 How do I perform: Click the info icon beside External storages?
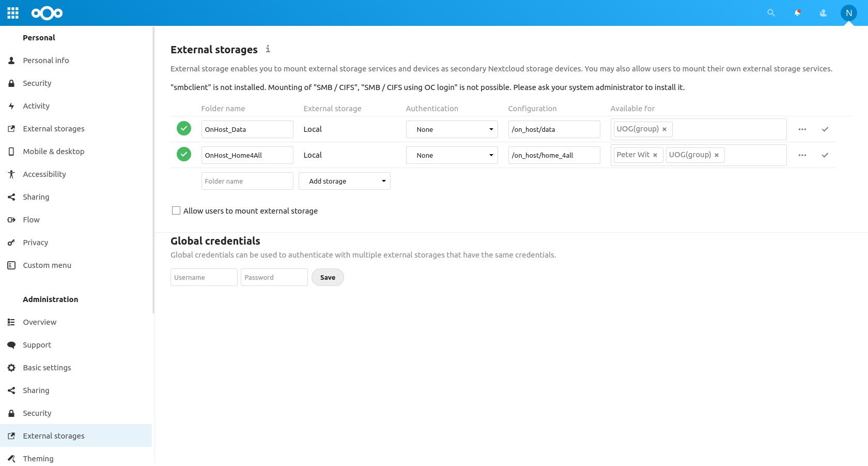point(268,49)
